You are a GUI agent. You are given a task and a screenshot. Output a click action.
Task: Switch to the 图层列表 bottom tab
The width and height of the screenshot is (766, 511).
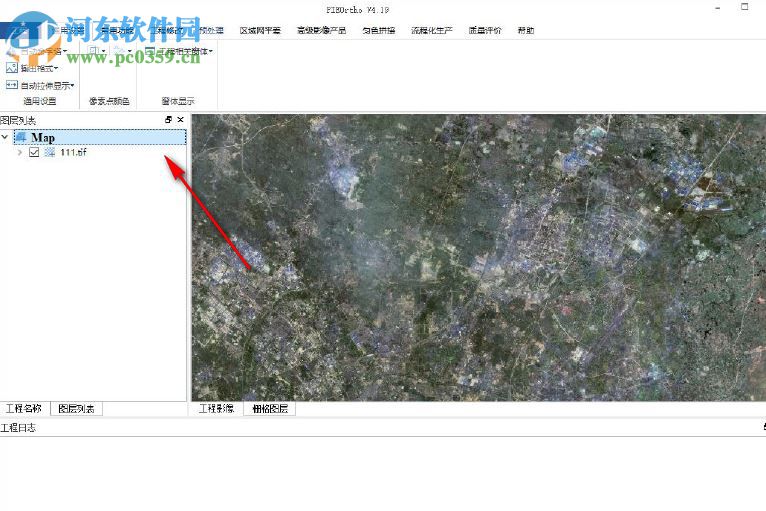pos(76,408)
